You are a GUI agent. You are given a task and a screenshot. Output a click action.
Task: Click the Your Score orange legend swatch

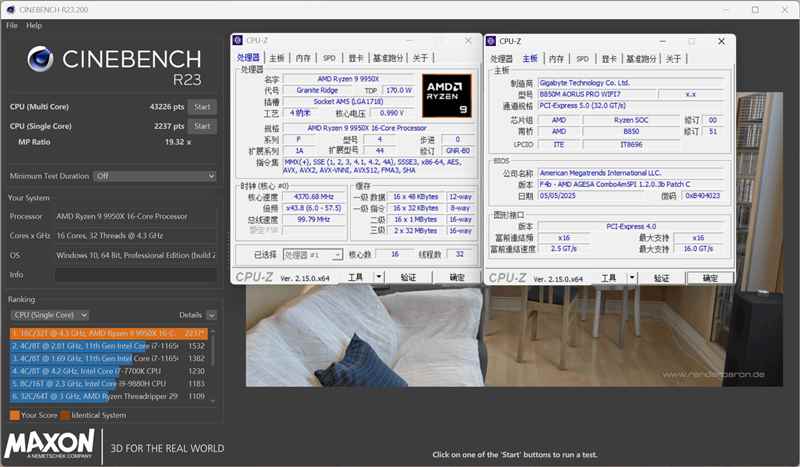(15, 415)
